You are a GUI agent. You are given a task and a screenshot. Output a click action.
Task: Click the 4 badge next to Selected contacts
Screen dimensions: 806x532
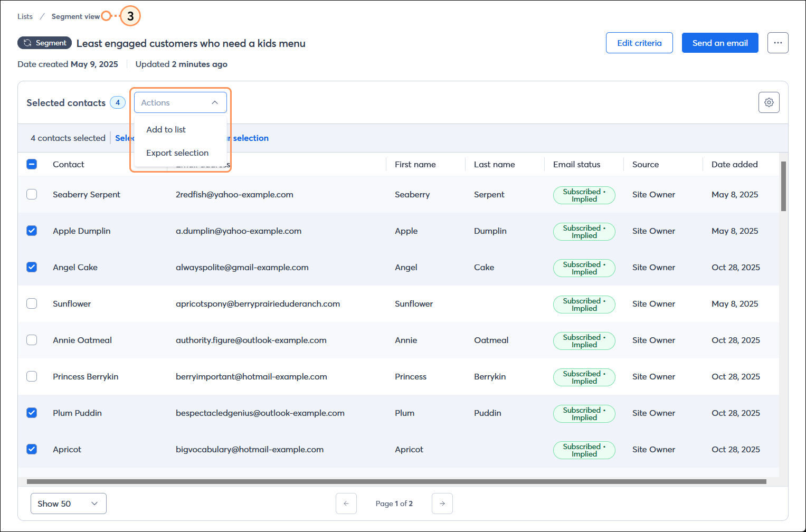tap(117, 102)
